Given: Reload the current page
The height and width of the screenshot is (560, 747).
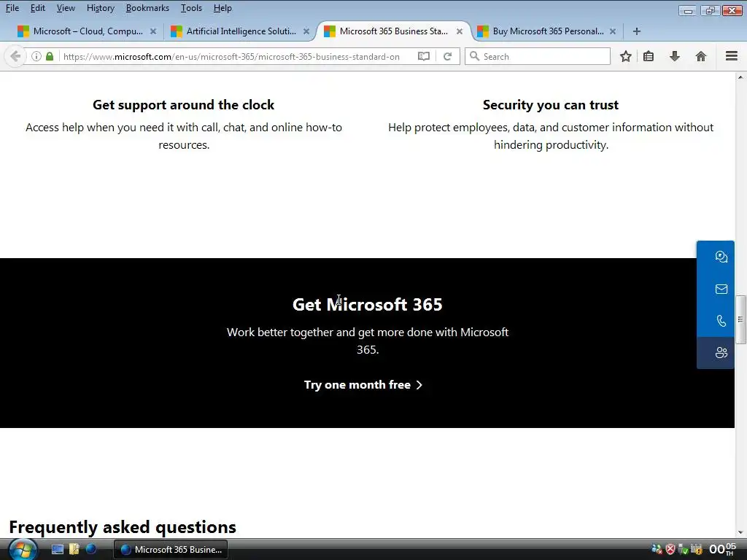Looking at the screenshot, I should pos(447,56).
